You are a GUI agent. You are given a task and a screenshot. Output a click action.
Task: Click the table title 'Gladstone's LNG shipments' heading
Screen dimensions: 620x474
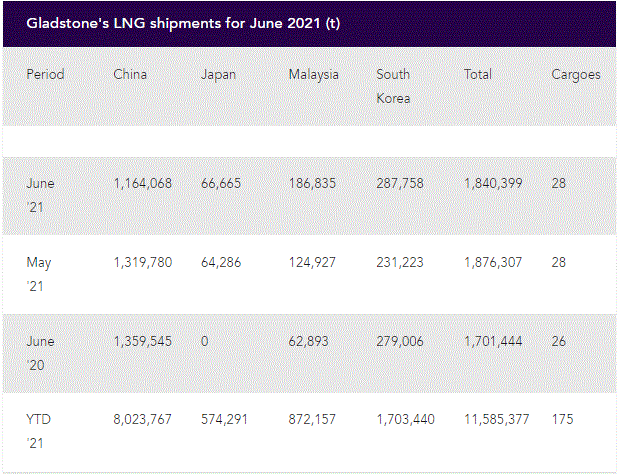pos(183,22)
